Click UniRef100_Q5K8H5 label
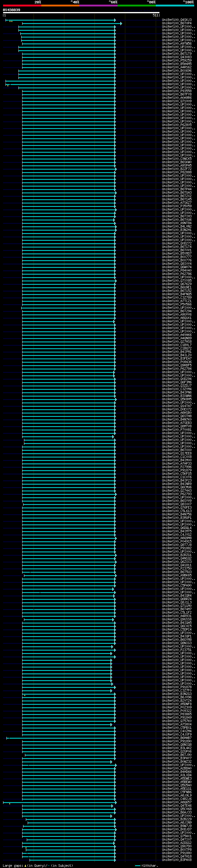 click(177, 399)
